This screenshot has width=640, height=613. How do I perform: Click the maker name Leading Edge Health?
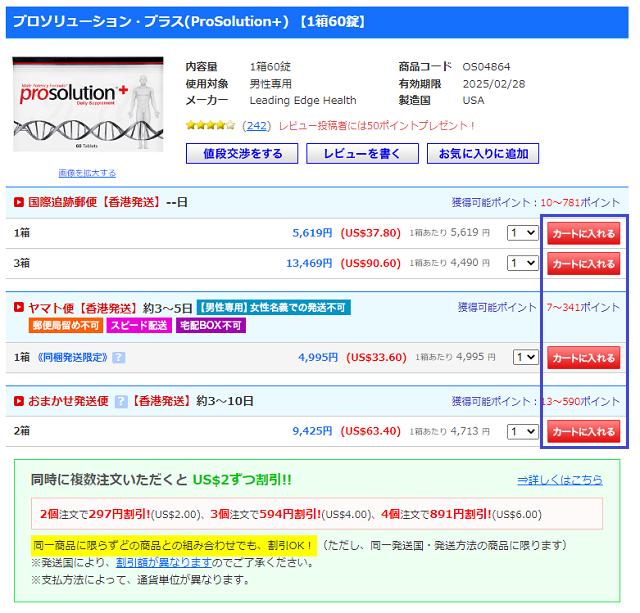(303, 100)
